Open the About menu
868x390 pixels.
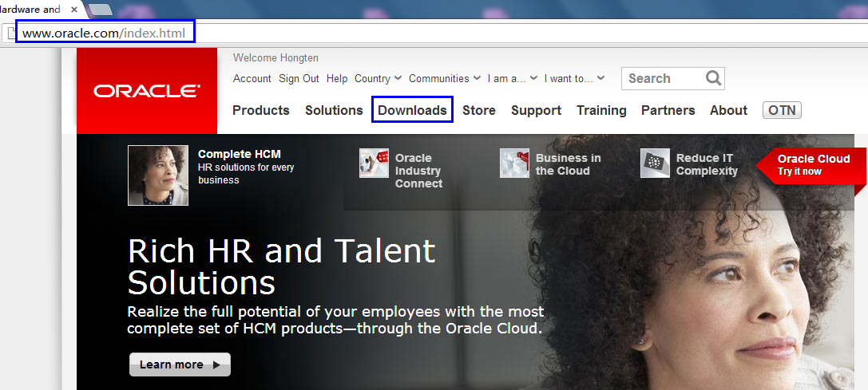click(728, 110)
